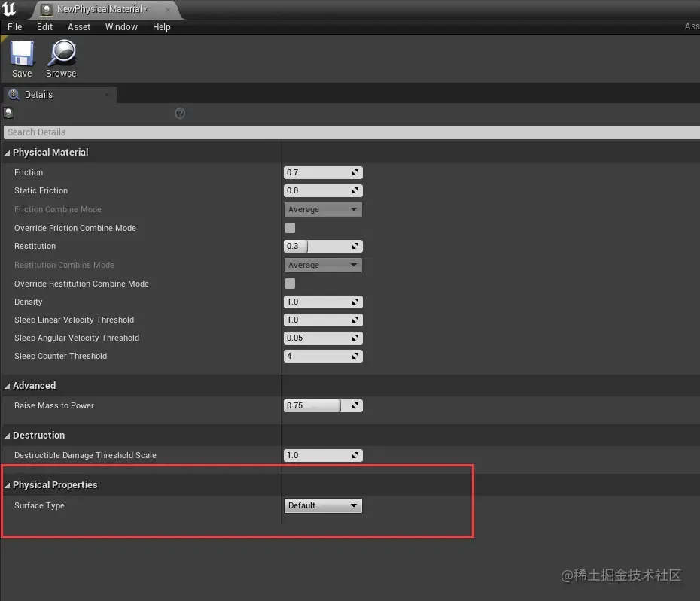This screenshot has width=700, height=601.
Task: Click the Browse magnifier icon
Action: click(62, 53)
